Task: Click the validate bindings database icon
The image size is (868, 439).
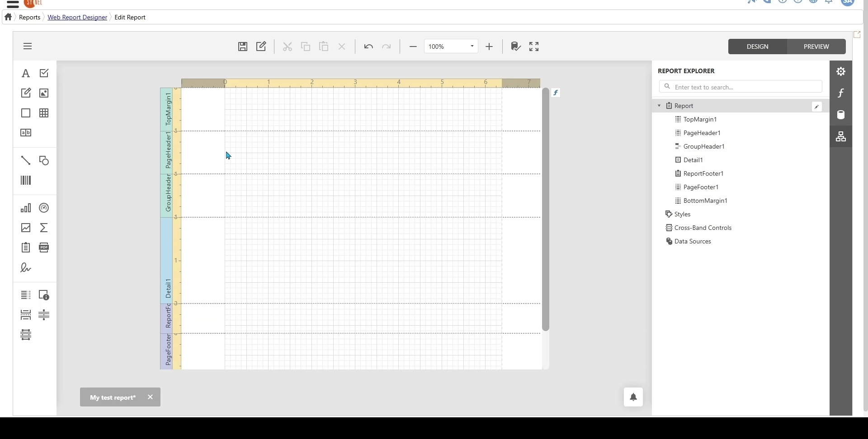Action: pyautogui.click(x=516, y=47)
